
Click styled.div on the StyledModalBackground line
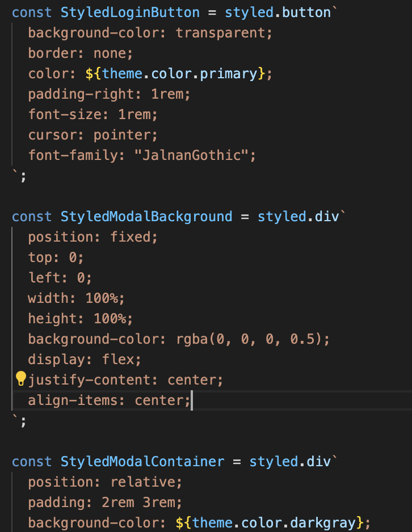click(299, 217)
